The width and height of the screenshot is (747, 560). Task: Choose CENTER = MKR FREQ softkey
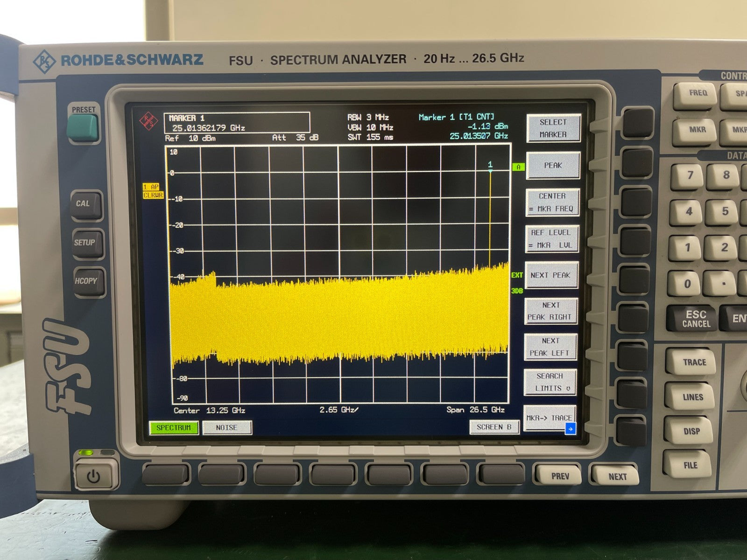(552, 203)
